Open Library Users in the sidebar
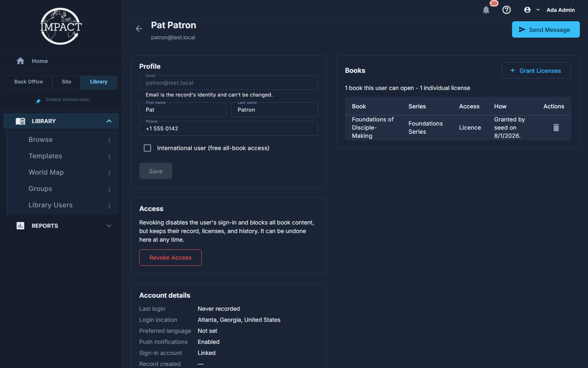This screenshot has width=588, height=368. pyautogui.click(x=51, y=205)
